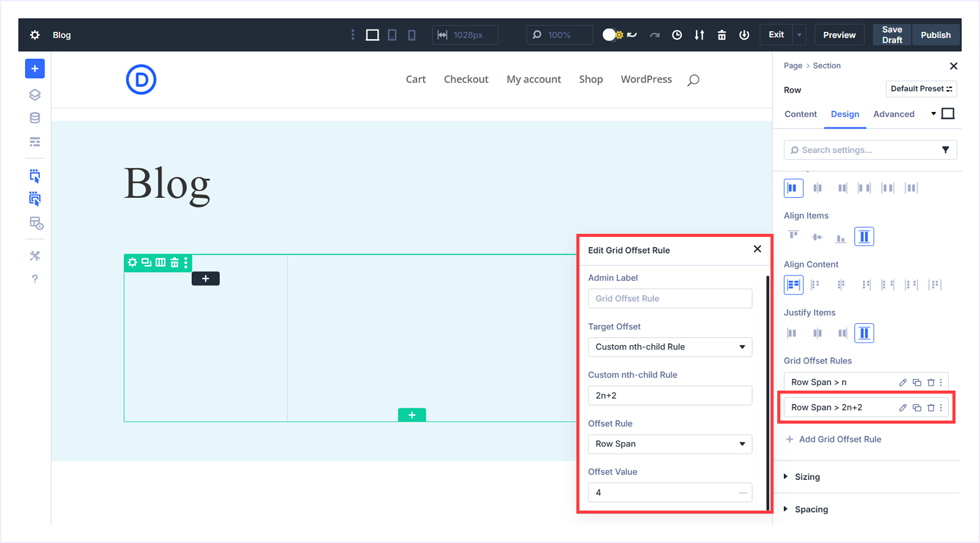Image resolution: width=980 pixels, height=543 pixels.
Task: Open more options for 'Row Span > n' rule
Action: pos(941,383)
